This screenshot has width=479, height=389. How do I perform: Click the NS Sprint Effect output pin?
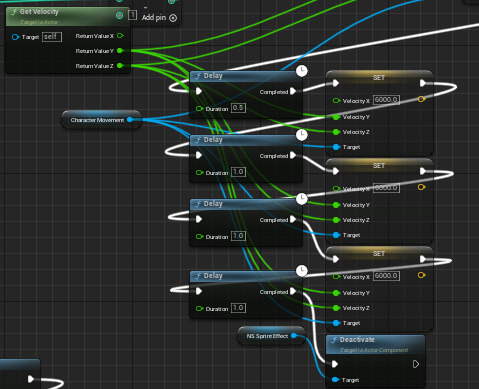pyautogui.click(x=294, y=336)
